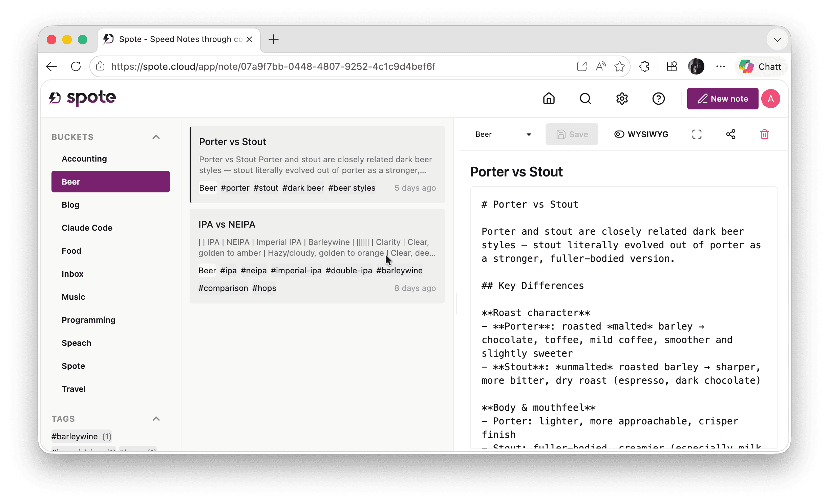
Task: Click the browser address bar URL
Action: pyautogui.click(x=273, y=66)
